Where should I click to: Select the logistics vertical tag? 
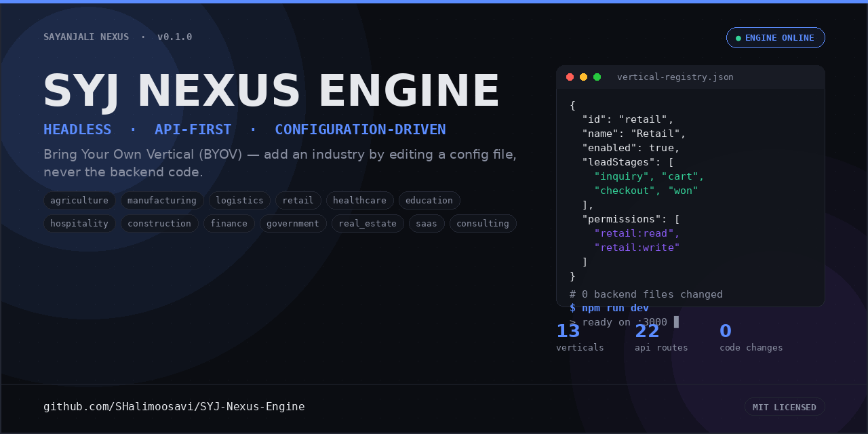pyautogui.click(x=239, y=201)
